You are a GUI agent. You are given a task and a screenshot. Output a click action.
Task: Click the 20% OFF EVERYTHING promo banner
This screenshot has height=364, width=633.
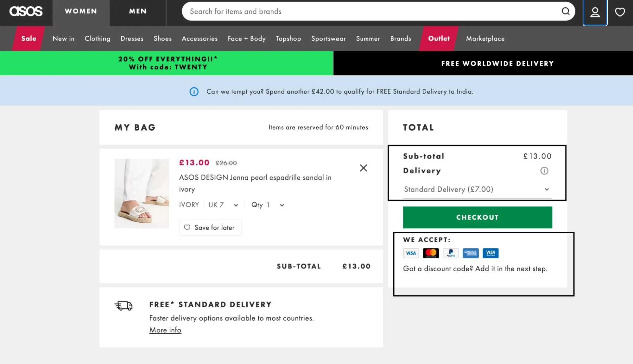pyautogui.click(x=167, y=63)
